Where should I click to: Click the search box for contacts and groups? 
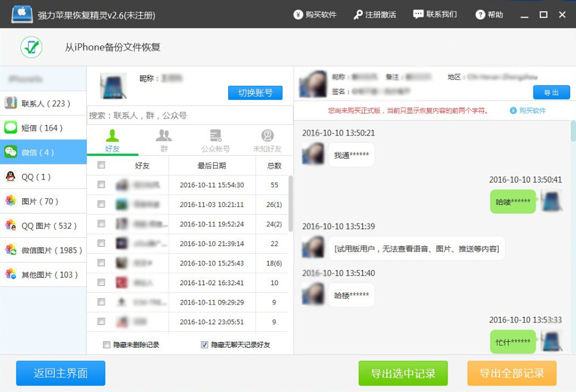click(190, 116)
